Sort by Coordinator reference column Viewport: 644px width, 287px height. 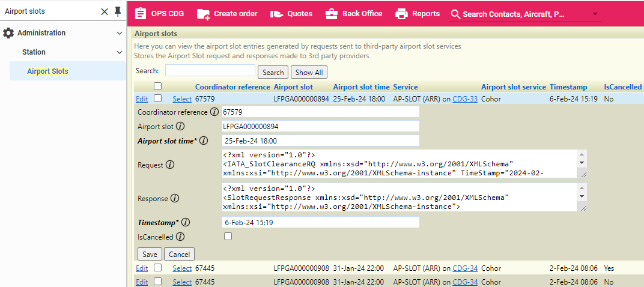[x=232, y=87]
